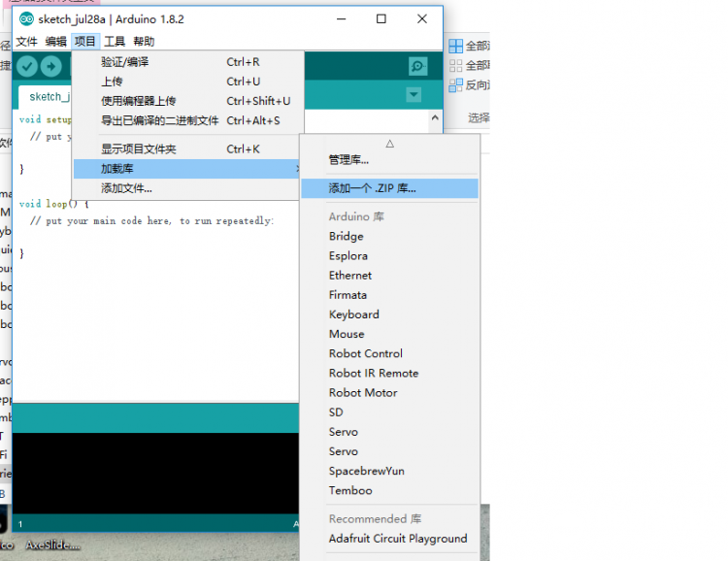This screenshot has width=728, height=561.
Task: Minimize the Arduino window
Action: click(x=342, y=19)
